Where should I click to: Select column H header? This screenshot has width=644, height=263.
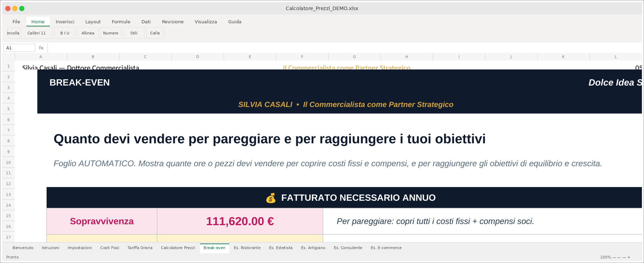[x=407, y=57]
